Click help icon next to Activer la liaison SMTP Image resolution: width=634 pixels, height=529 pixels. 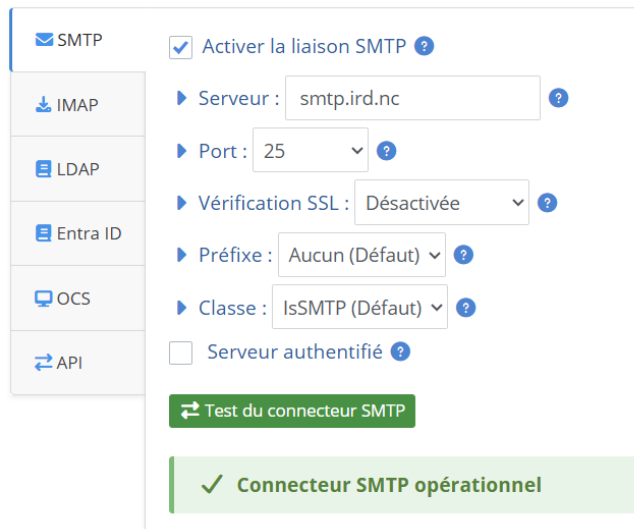tap(424, 46)
